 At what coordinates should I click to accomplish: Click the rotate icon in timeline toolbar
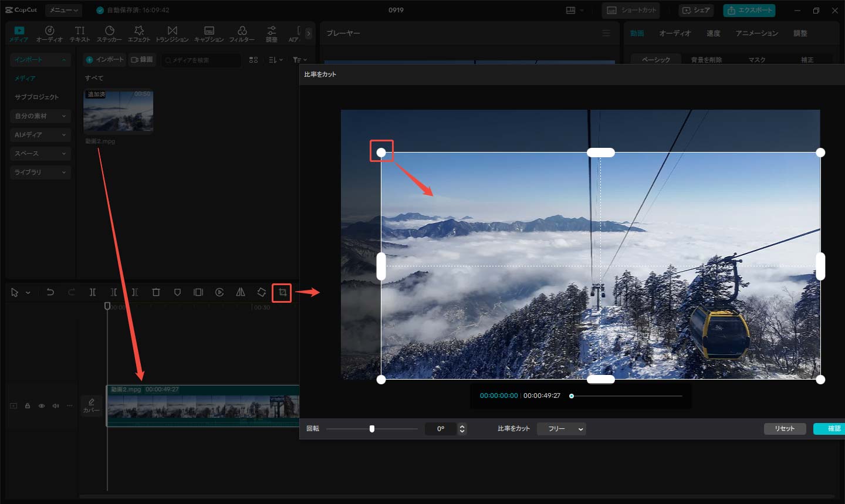point(262,292)
